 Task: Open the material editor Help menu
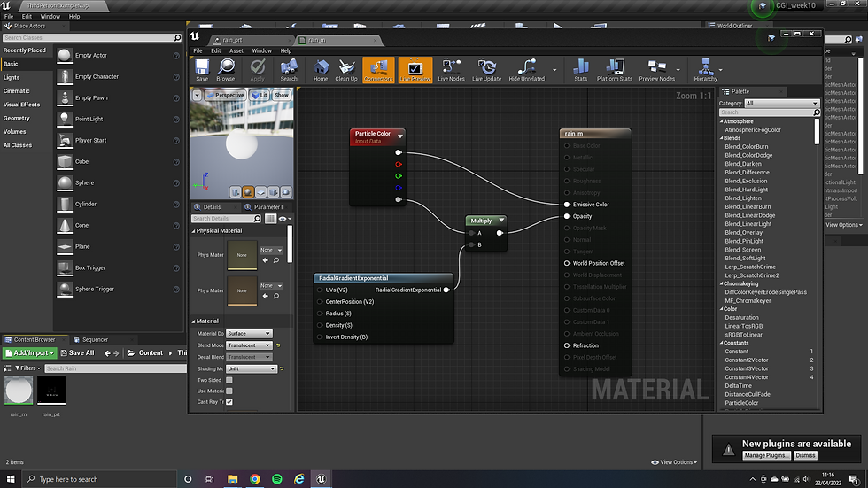pos(285,50)
